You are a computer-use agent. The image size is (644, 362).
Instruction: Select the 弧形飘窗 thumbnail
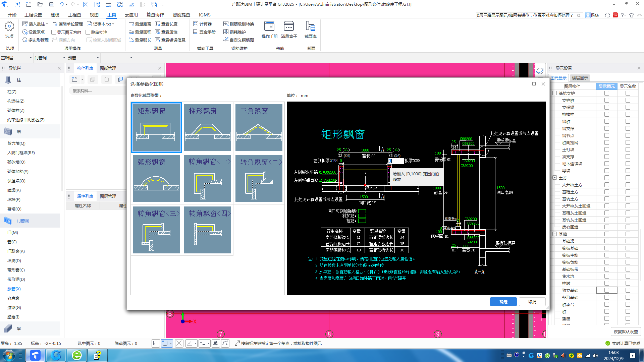[x=156, y=179]
